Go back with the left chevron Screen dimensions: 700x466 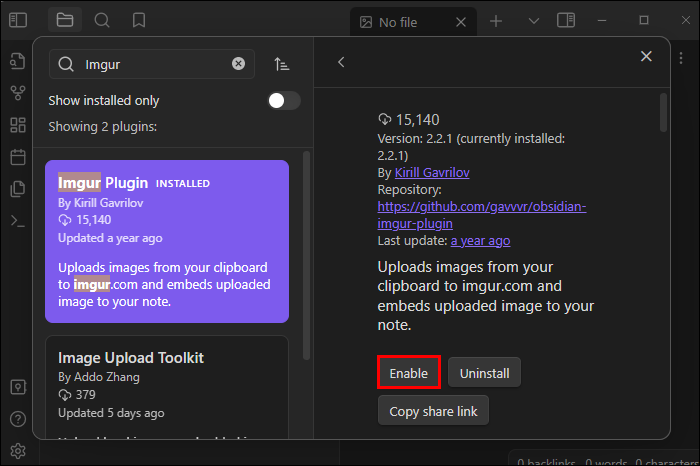pyautogui.click(x=341, y=62)
